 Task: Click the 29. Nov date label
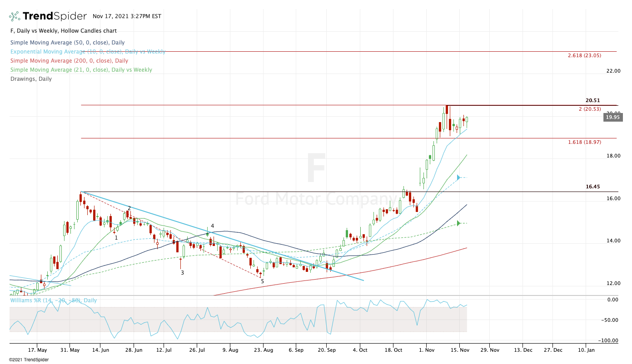(x=489, y=350)
